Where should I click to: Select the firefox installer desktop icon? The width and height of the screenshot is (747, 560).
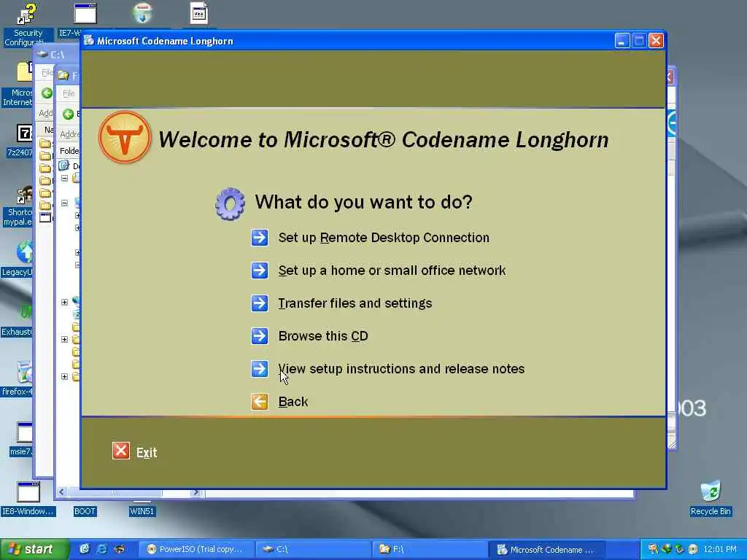pyautogui.click(x=19, y=379)
